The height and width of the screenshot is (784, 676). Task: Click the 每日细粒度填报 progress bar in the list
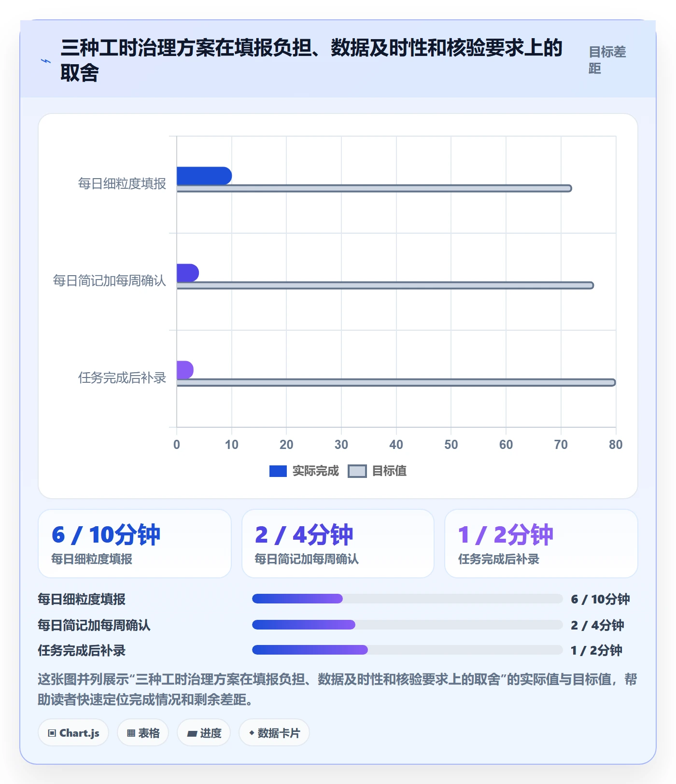(407, 599)
